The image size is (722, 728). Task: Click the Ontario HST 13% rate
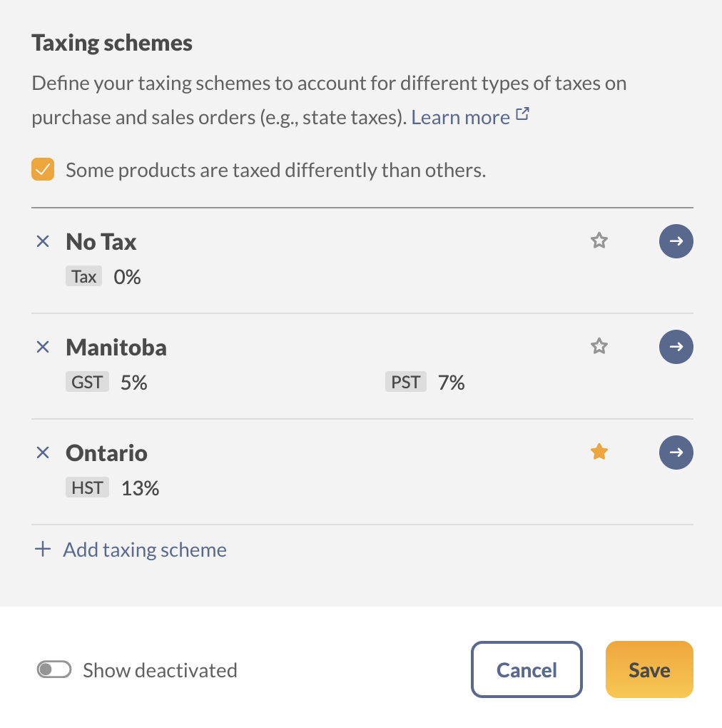[x=140, y=488]
